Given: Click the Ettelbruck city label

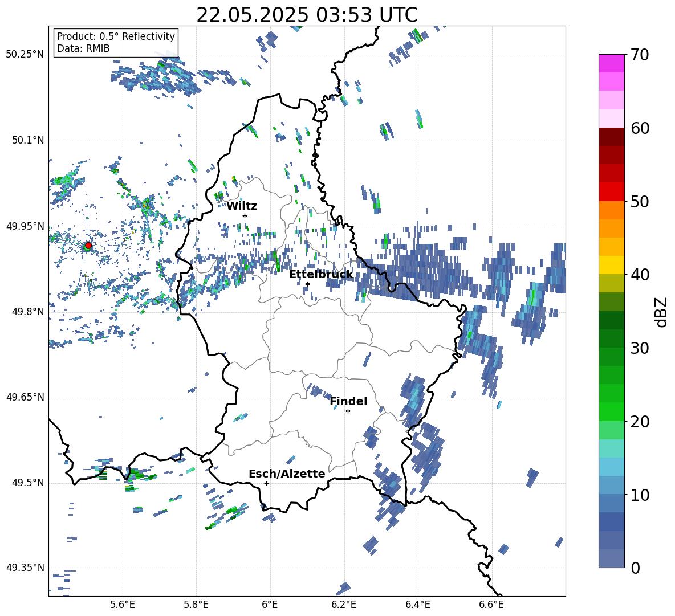Looking at the screenshot, I should coord(321,275).
